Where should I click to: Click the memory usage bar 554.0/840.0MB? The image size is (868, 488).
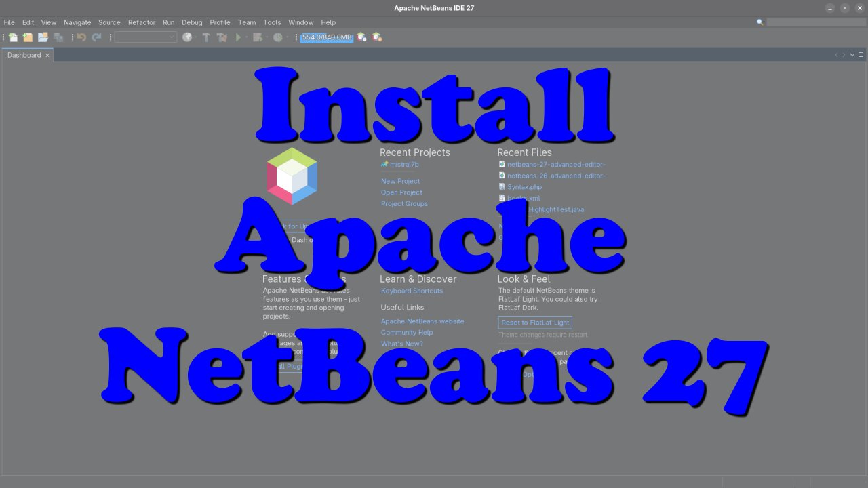point(327,37)
